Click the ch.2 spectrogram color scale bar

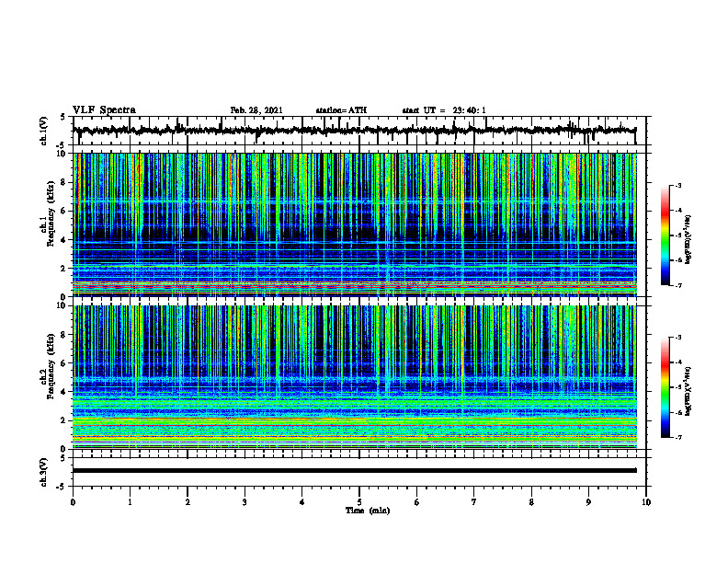coord(665,387)
